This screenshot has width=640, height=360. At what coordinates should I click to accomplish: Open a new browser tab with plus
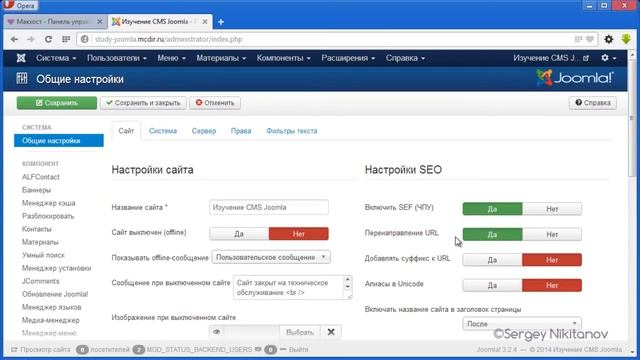click(x=221, y=22)
